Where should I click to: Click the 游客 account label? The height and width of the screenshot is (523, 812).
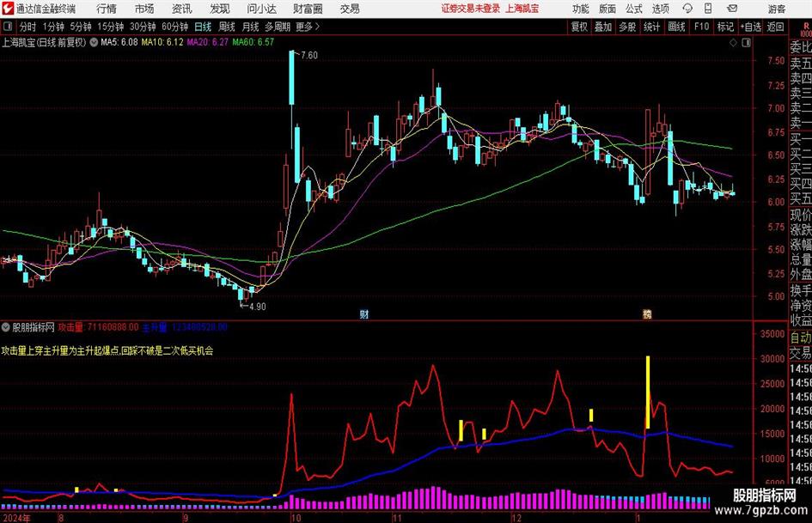tap(777, 9)
